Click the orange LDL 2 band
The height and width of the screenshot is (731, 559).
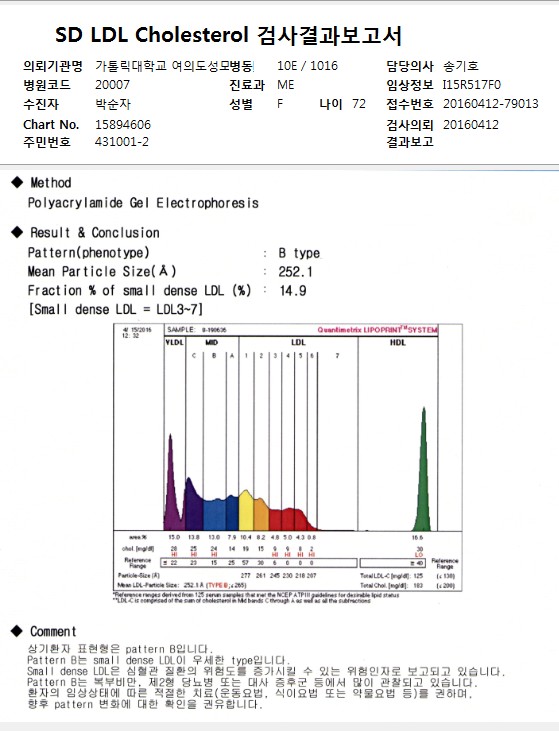262,514
